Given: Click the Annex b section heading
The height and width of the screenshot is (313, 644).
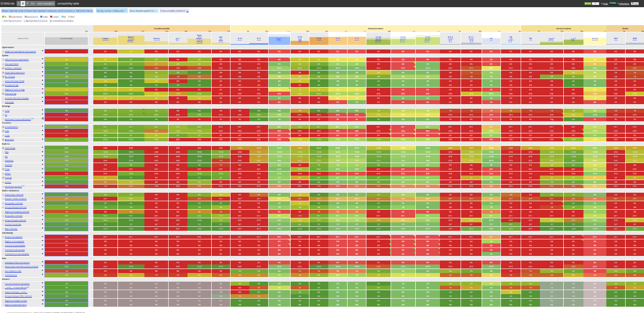Looking at the screenshot, I should (x=6, y=279).
